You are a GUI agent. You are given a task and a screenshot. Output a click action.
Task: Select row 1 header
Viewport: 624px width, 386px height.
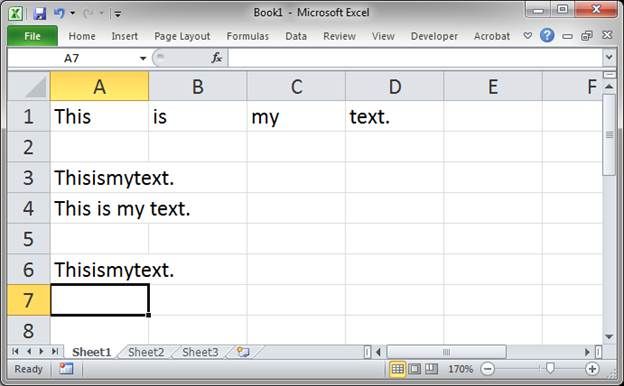tap(29, 116)
